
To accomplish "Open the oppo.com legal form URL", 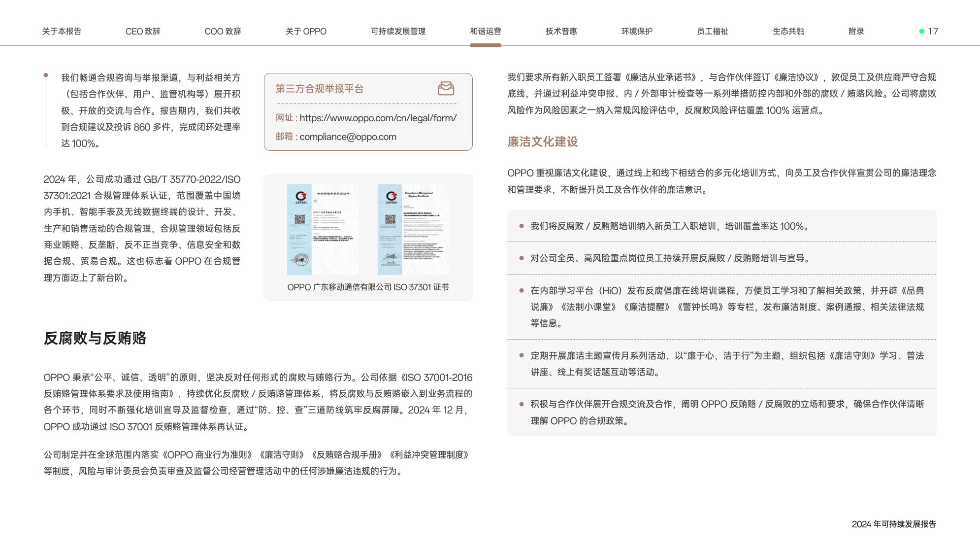I will click(378, 118).
